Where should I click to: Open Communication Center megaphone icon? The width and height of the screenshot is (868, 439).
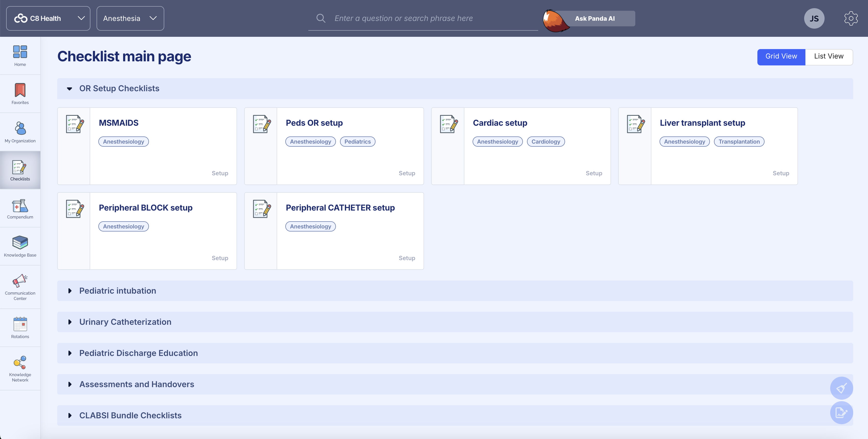click(20, 281)
